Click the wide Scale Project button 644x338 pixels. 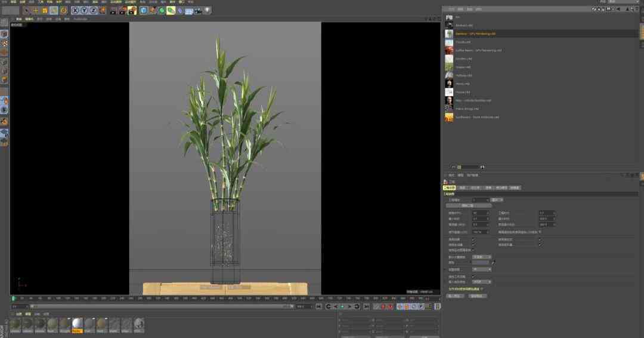469,205
